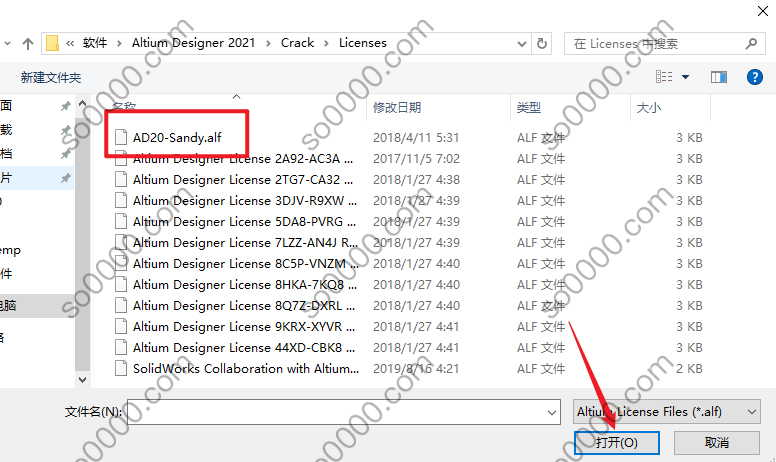This screenshot has height=462, width=776.
Task: Select Altium Designer License 5DA8-PVRG file
Action: [x=244, y=222]
